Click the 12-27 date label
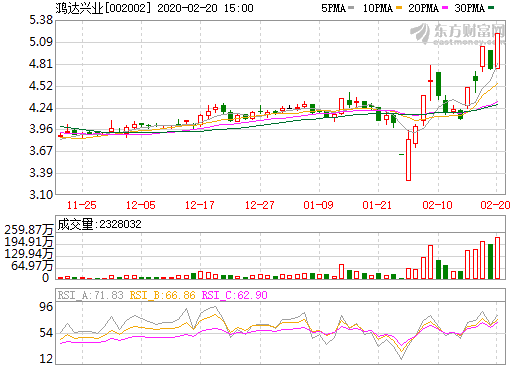 click(x=260, y=205)
